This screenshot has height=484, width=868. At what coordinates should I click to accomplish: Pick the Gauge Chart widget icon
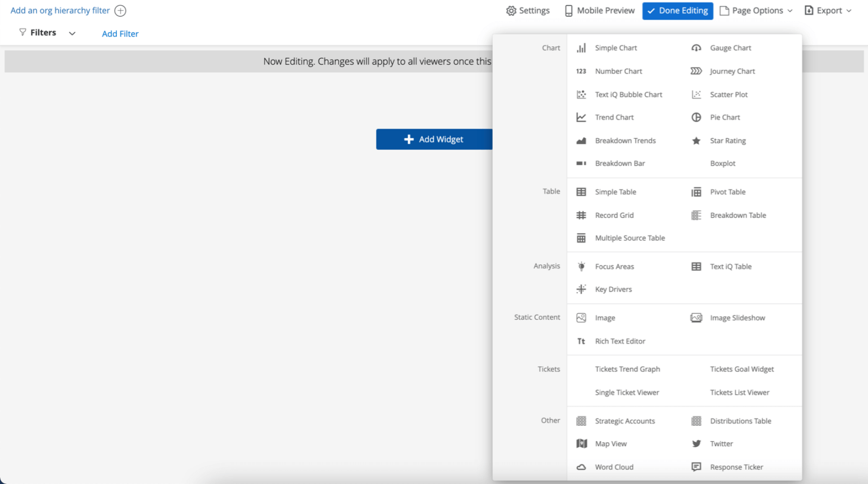(696, 48)
